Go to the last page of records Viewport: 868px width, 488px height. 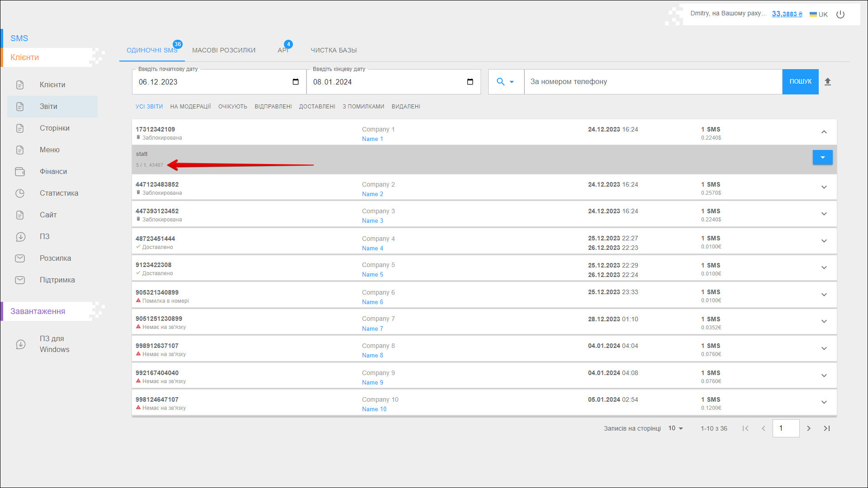click(827, 428)
